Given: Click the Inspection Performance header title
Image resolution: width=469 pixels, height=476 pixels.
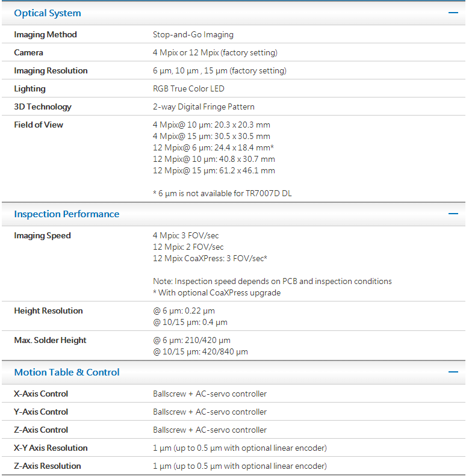Looking at the screenshot, I should 67,214.
